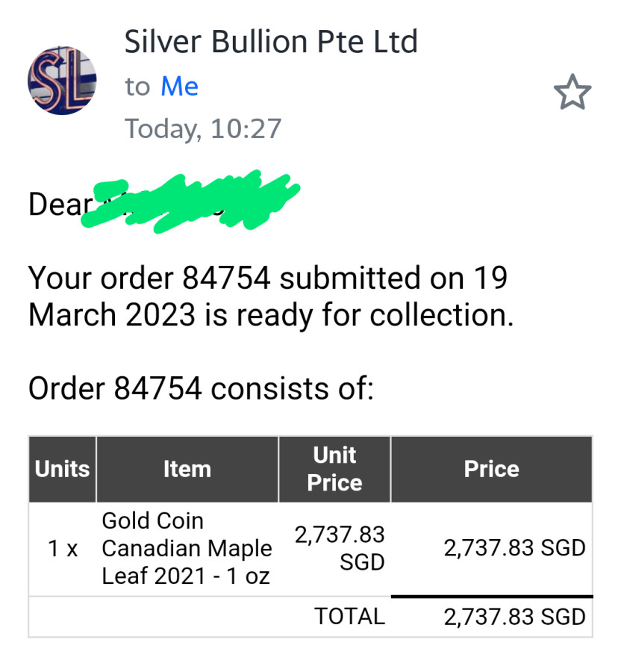The image size is (621, 672).
Task: Click the Price column header
Action: click(x=491, y=469)
